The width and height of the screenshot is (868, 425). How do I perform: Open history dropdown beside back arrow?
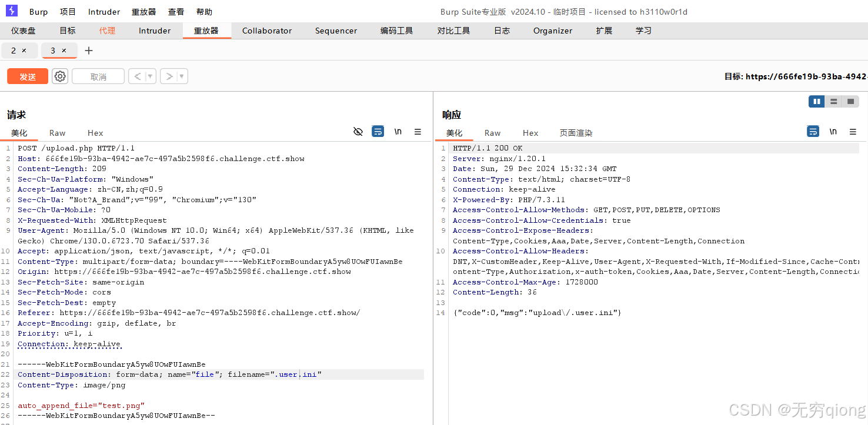[151, 76]
